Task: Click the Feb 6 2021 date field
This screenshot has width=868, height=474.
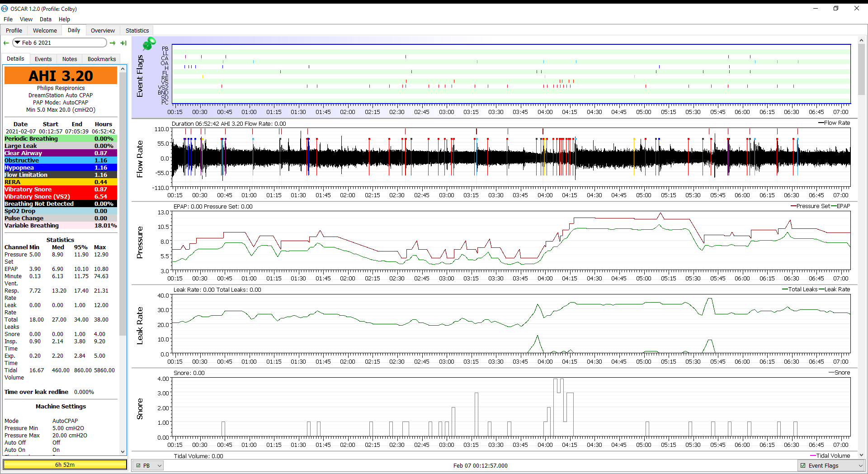Action: coord(60,43)
